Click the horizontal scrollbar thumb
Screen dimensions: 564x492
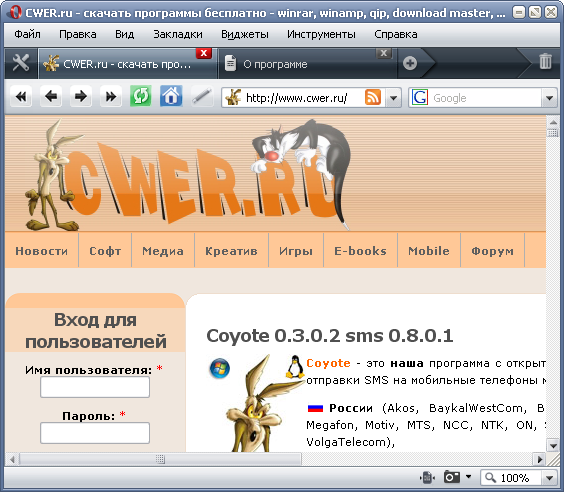click(x=160, y=459)
